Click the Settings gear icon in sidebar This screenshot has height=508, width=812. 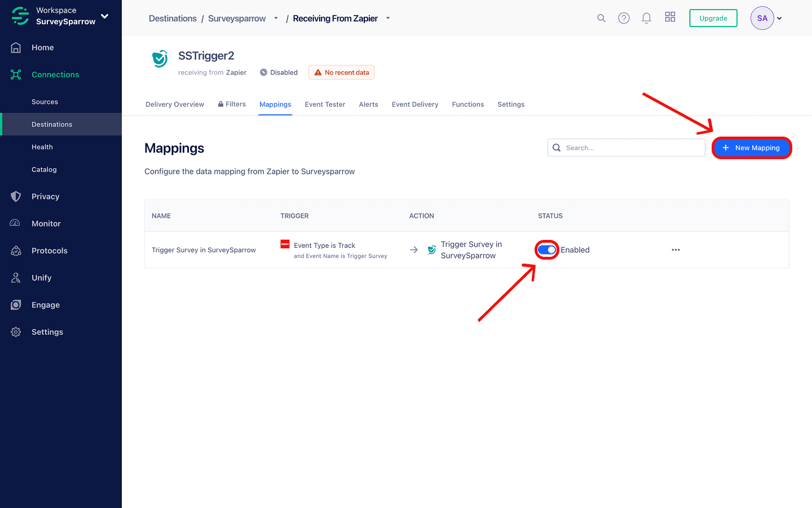coord(16,332)
